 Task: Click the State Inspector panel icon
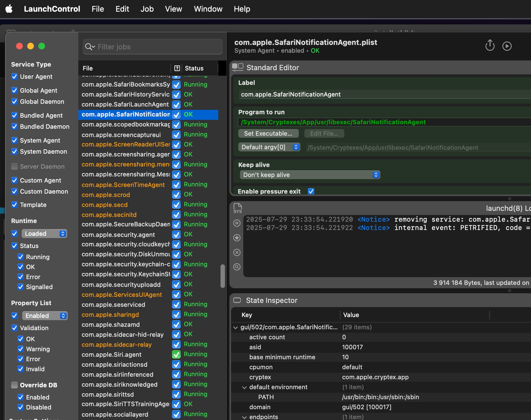[x=237, y=300]
